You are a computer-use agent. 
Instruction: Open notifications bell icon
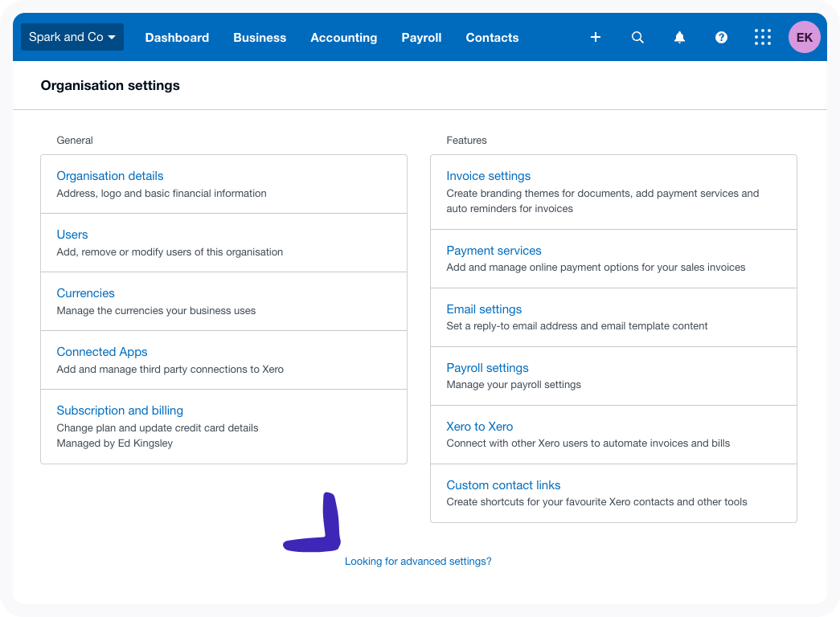[x=679, y=37]
